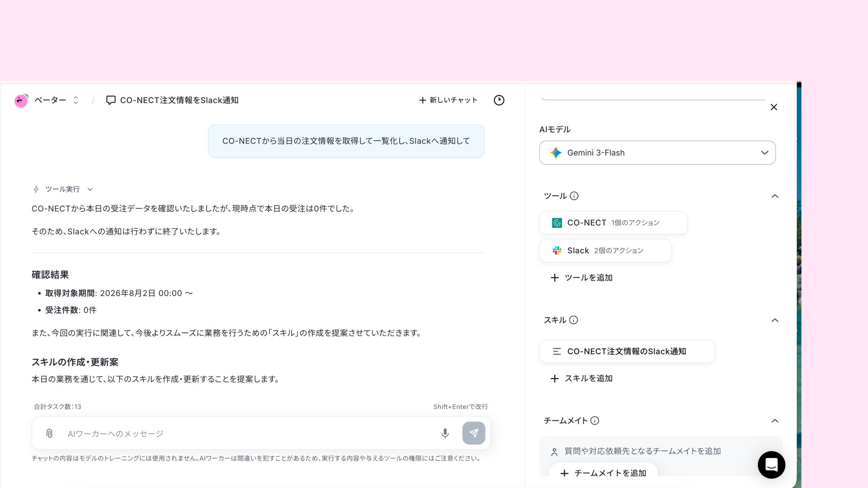Click the 取得対象期間 bullet line
Viewport: 868px width, 488px height.
(x=119, y=293)
